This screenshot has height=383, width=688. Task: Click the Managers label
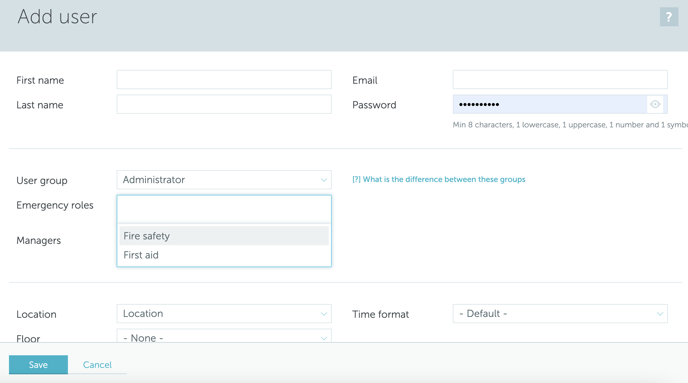click(x=39, y=240)
